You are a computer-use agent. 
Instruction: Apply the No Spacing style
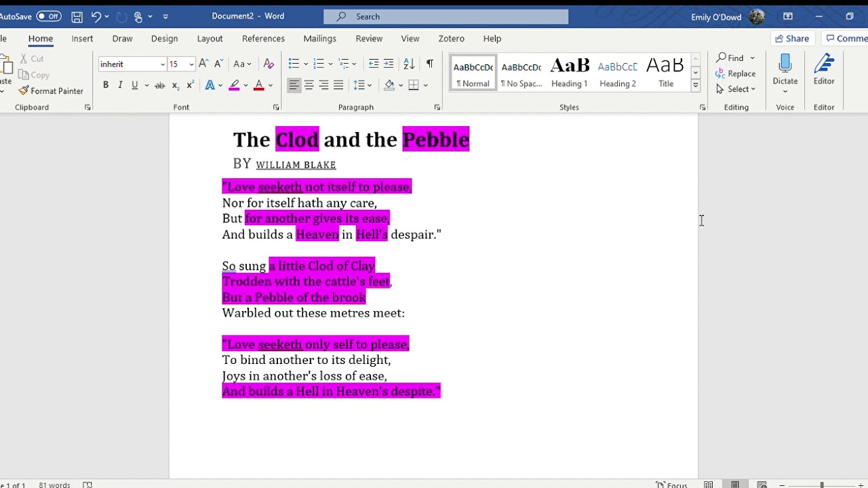coord(521,73)
